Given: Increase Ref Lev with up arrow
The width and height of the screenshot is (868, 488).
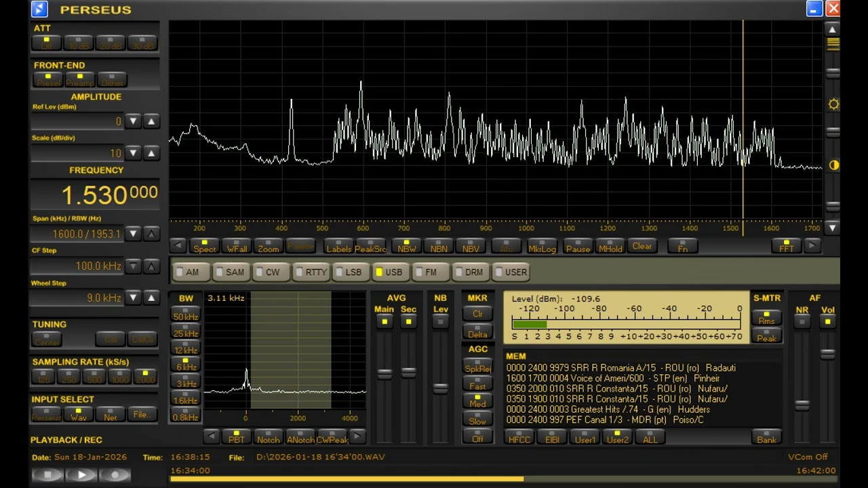Looking at the screenshot, I should (151, 121).
